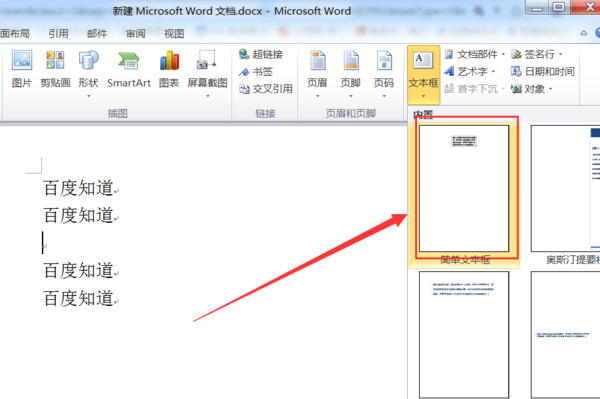600x399 pixels.
Task: Insert 日期和时间 date and time
Action: pyautogui.click(x=542, y=72)
